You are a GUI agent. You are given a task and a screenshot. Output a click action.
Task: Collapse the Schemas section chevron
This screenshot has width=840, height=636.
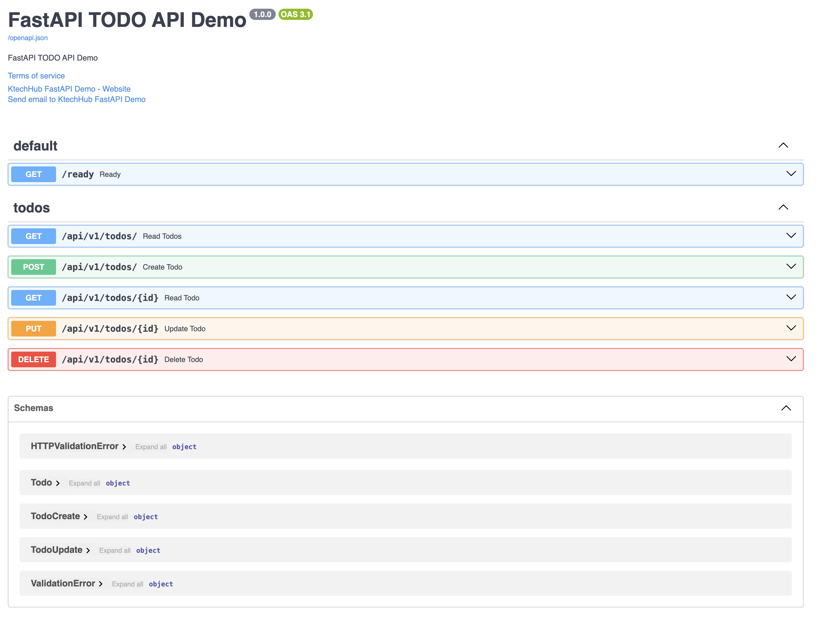pos(786,408)
